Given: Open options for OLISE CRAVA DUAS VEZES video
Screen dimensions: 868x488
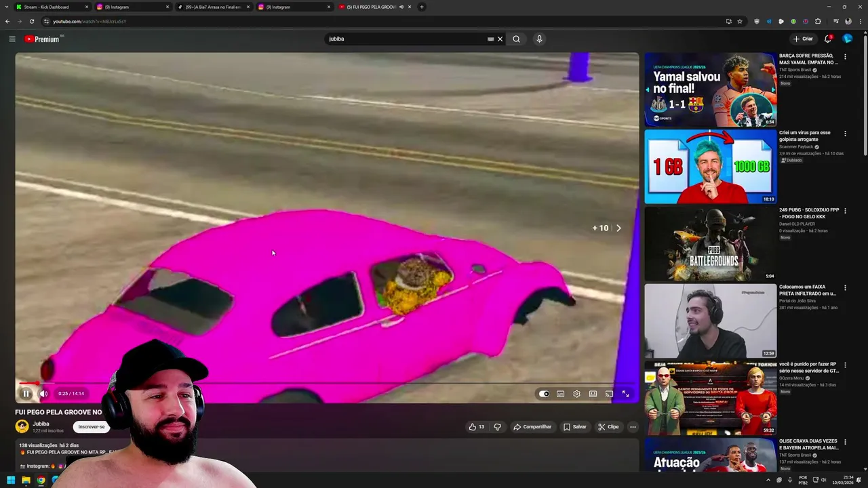Looking at the screenshot, I should pyautogui.click(x=845, y=442).
